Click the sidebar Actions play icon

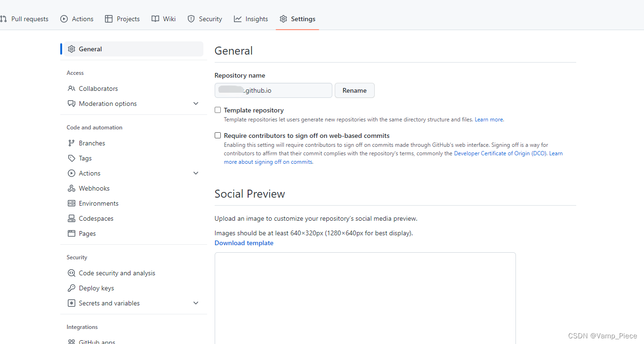pyautogui.click(x=72, y=173)
